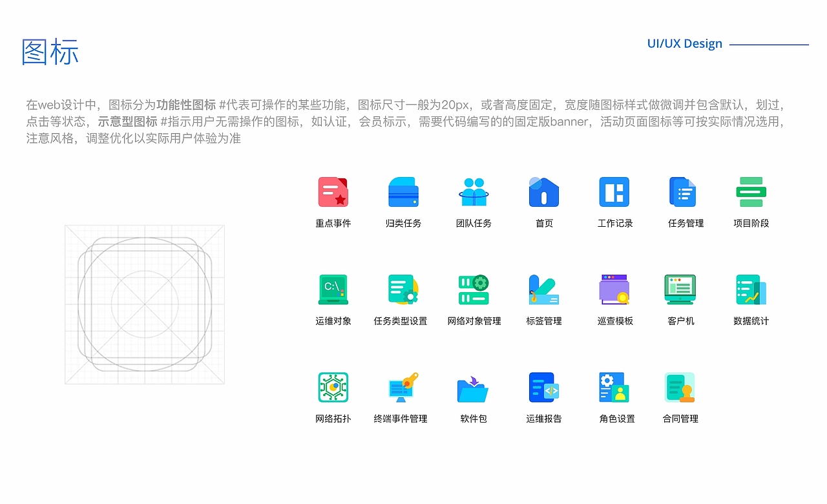Click the 标签管理 (Tag Management) icon
The height and width of the screenshot is (504, 827).
[543, 289]
